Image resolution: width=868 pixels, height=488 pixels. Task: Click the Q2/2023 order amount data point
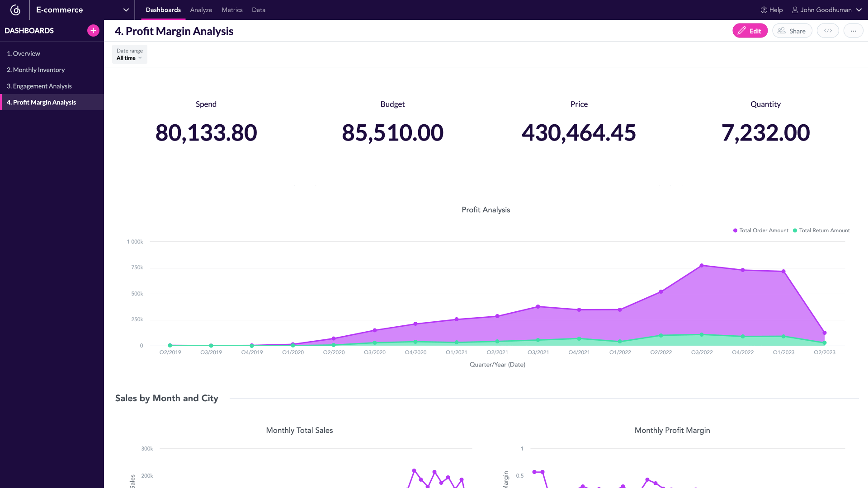[x=825, y=333]
